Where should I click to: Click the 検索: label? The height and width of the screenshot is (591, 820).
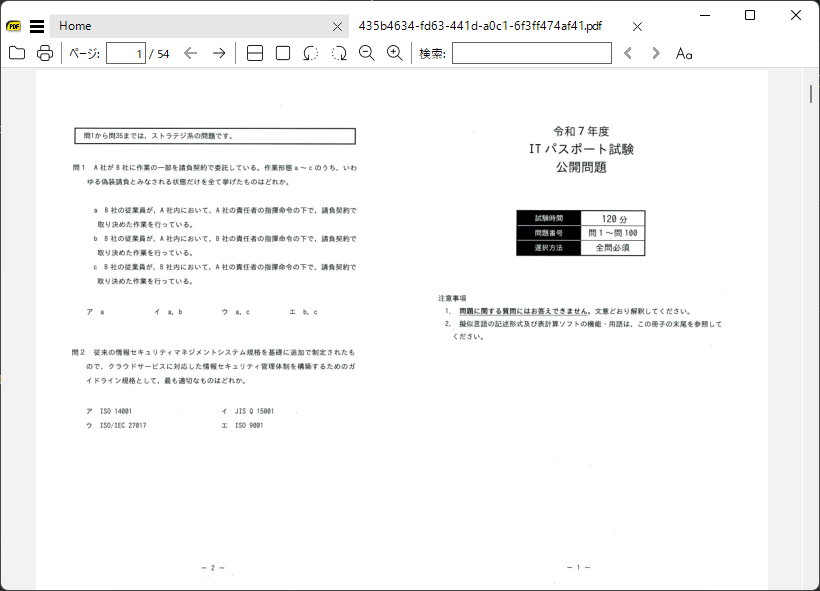click(x=432, y=53)
